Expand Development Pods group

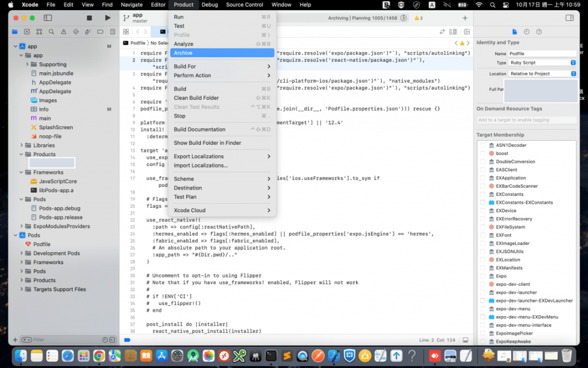coord(21,253)
